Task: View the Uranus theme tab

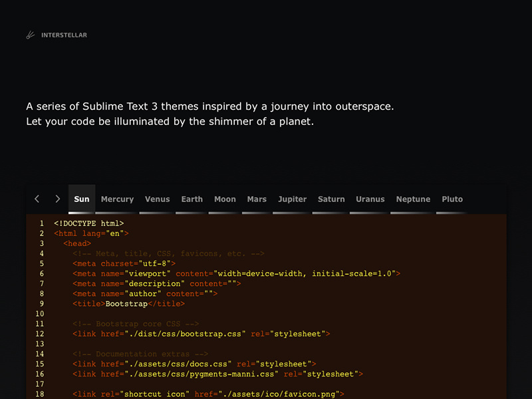Action: pos(370,199)
